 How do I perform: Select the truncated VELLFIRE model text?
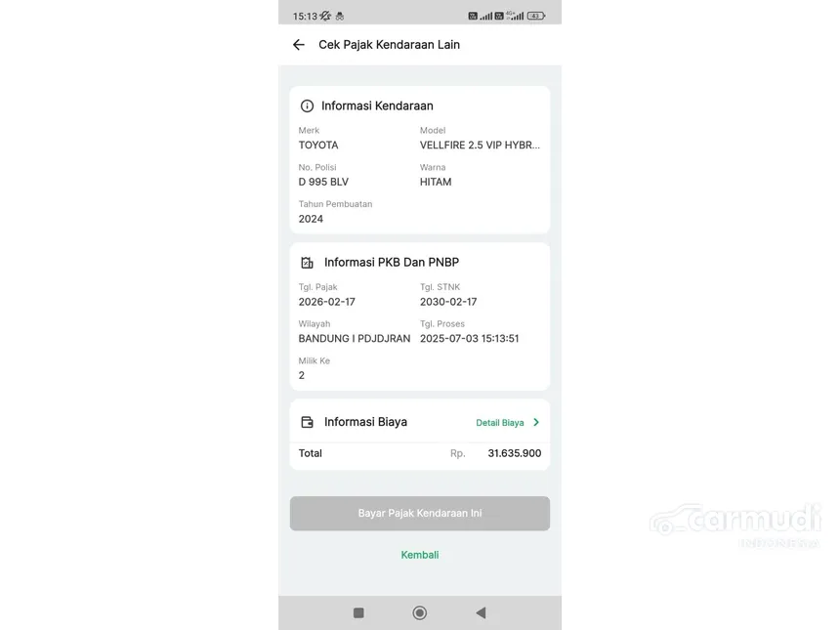coord(480,146)
